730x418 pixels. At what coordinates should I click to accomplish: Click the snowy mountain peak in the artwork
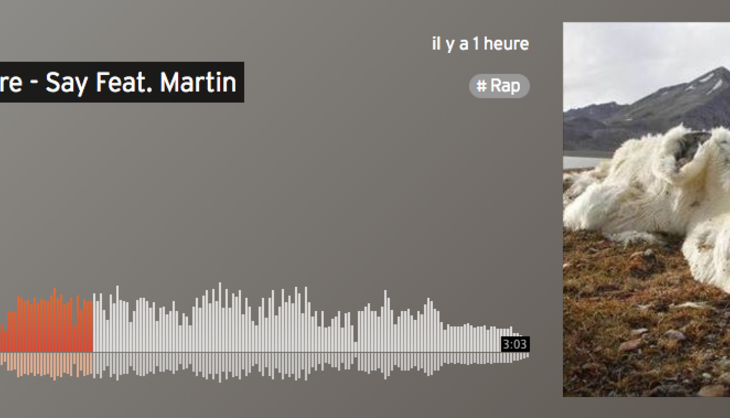point(712,78)
